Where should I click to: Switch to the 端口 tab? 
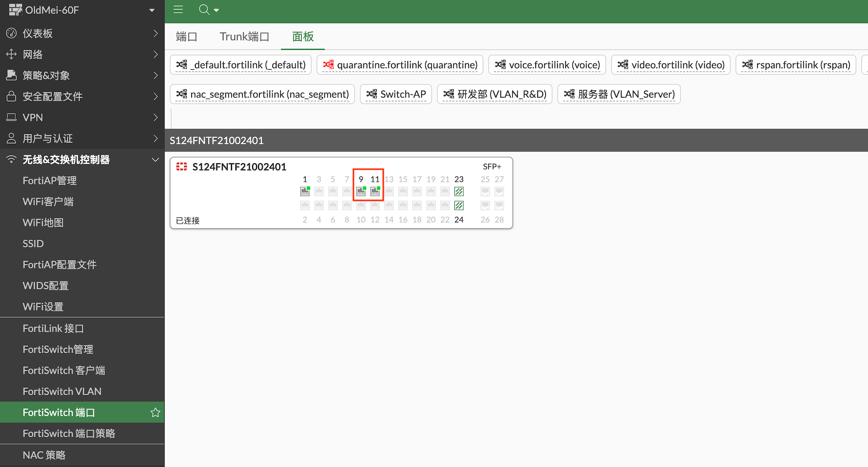[x=187, y=37]
